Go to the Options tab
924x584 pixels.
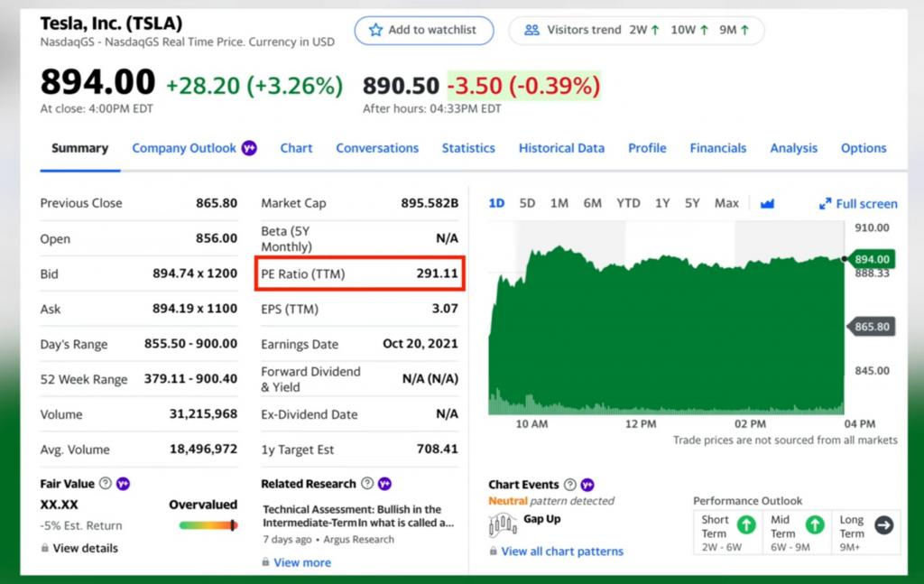(x=864, y=148)
